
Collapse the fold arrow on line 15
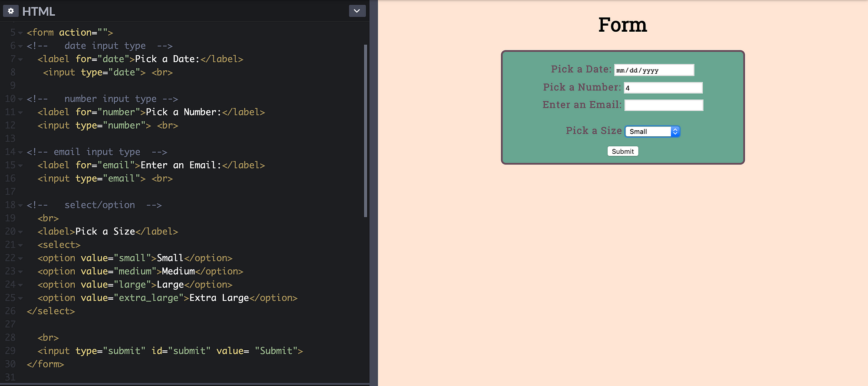coord(20,165)
